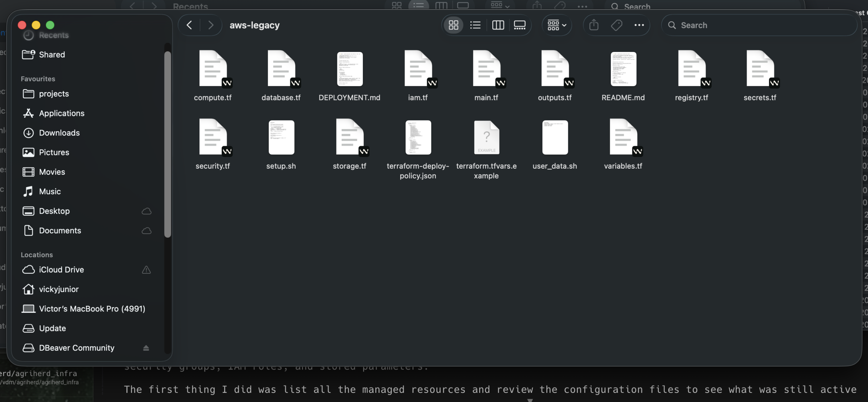Switch to gallery view in aws-legacy window
Screen dimensions: 868x402
pyautogui.click(x=519, y=25)
